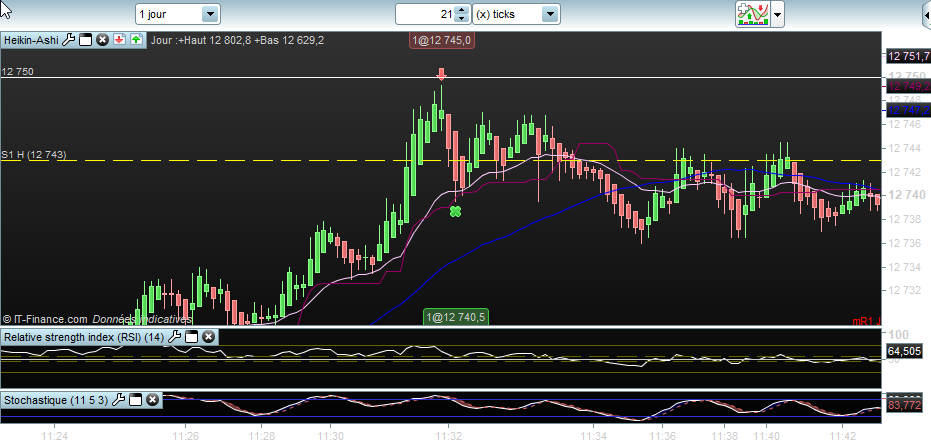This screenshot has width=931, height=444.
Task: Click the 'Stochastique (11 5 3)' title
Action: click(56, 400)
